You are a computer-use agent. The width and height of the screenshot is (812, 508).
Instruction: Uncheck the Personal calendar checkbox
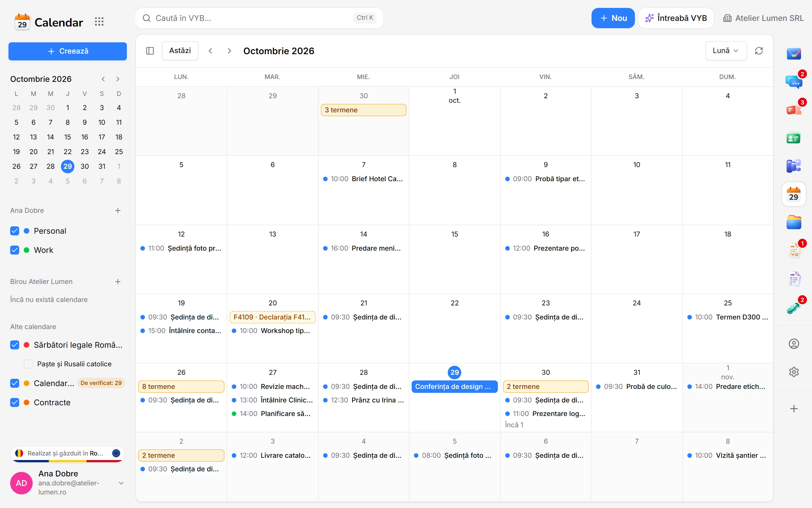point(15,231)
